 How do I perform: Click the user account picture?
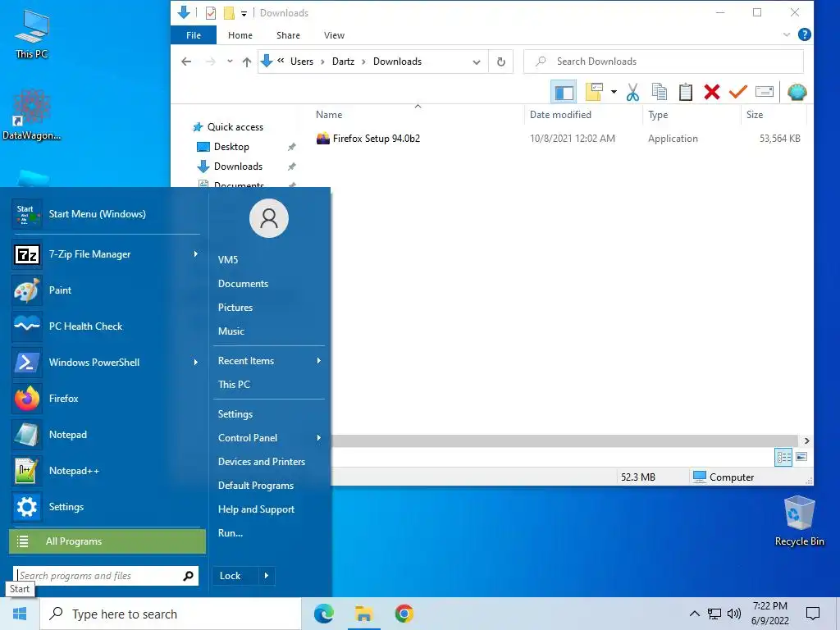(269, 218)
